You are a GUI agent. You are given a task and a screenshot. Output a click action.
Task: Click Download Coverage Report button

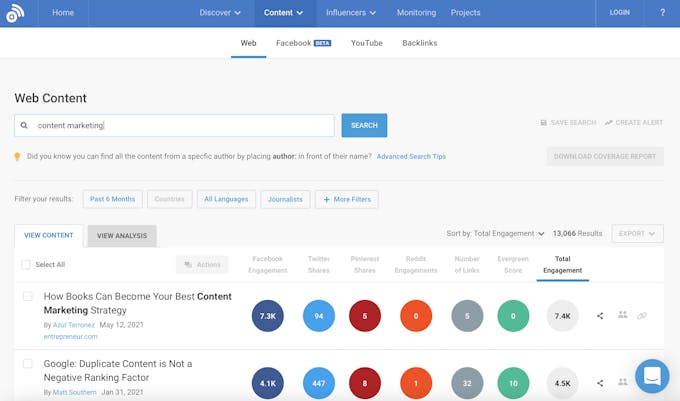pyautogui.click(x=605, y=156)
